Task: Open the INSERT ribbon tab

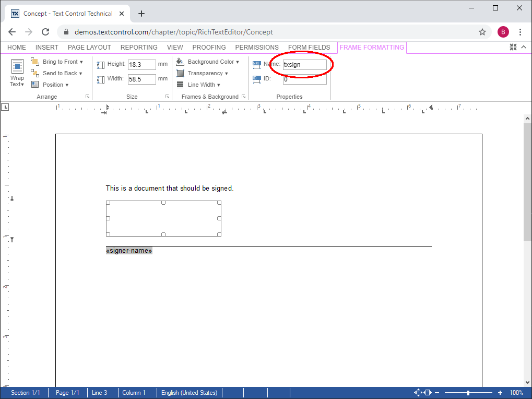Action: [47, 47]
